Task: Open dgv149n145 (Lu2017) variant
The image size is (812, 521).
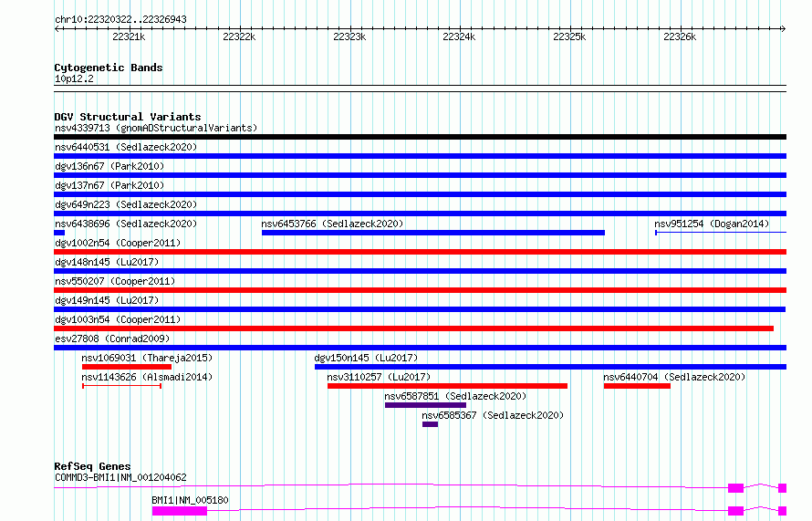Action: (x=107, y=300)
